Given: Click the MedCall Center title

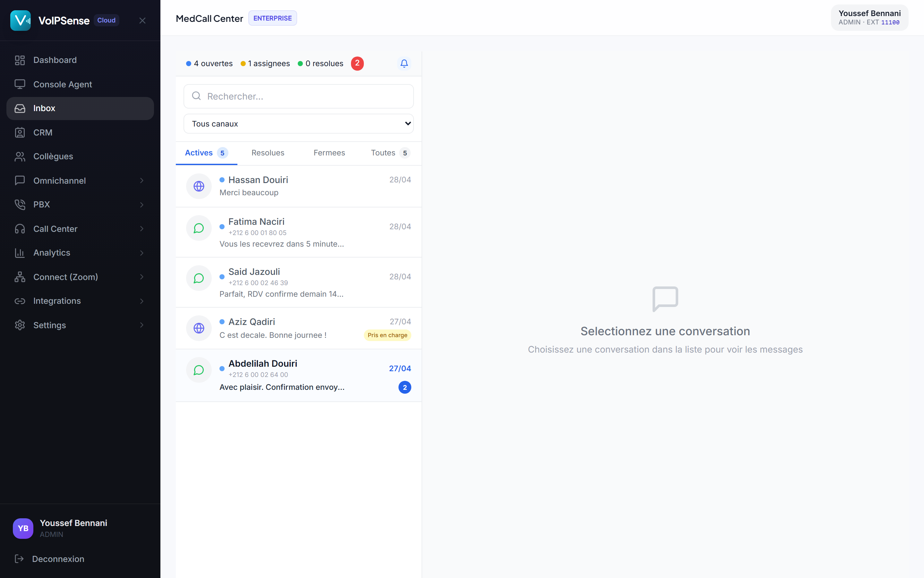Looking at the screenshot, I should [209, 18].
